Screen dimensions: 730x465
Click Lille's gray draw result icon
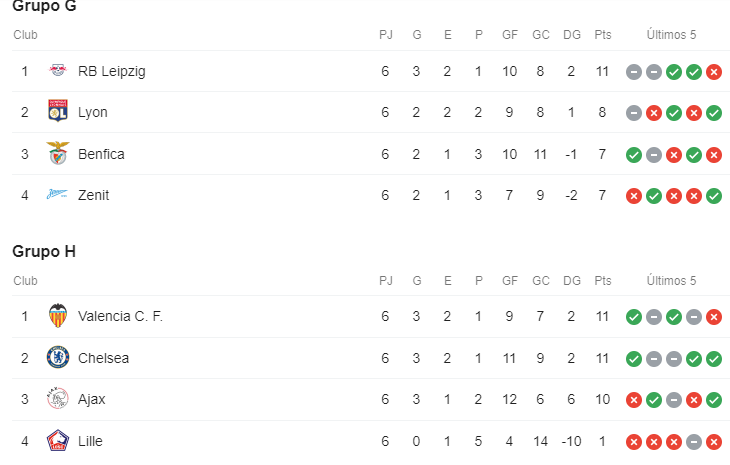point(693,442)
